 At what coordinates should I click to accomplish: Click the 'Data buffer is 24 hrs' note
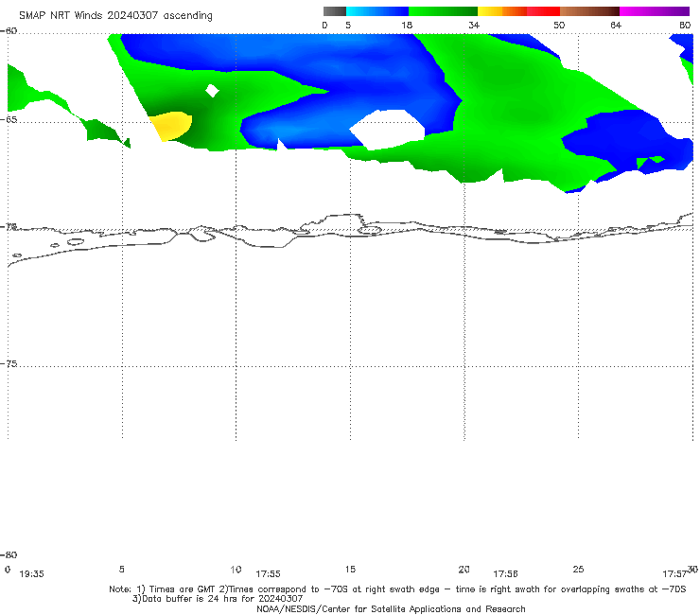click(218, 599)
